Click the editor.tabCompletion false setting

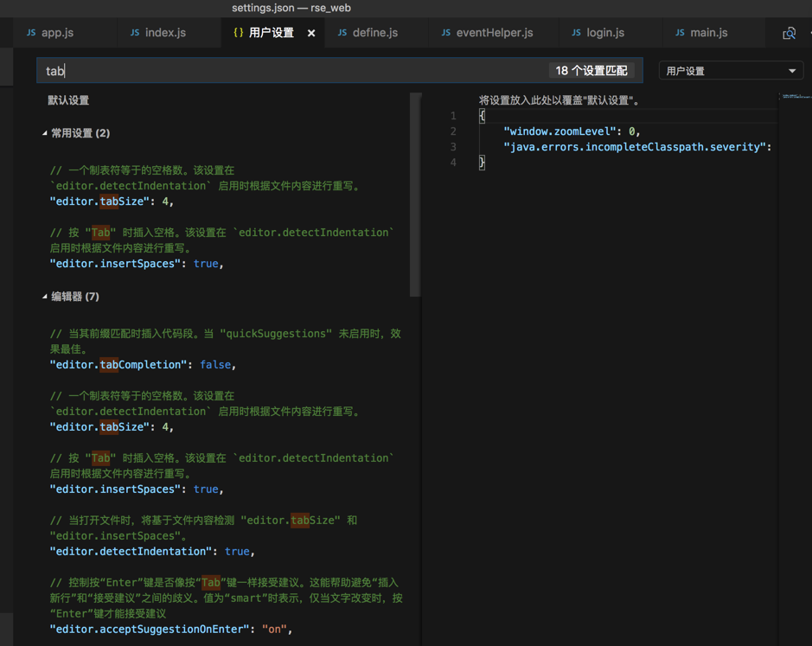coord(143,365)
